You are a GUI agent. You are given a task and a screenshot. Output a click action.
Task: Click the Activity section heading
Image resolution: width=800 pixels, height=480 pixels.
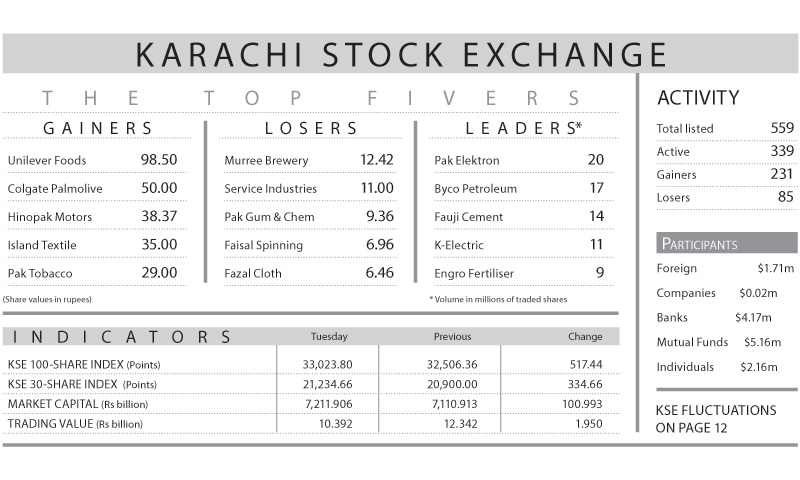[x=698, y=98]
